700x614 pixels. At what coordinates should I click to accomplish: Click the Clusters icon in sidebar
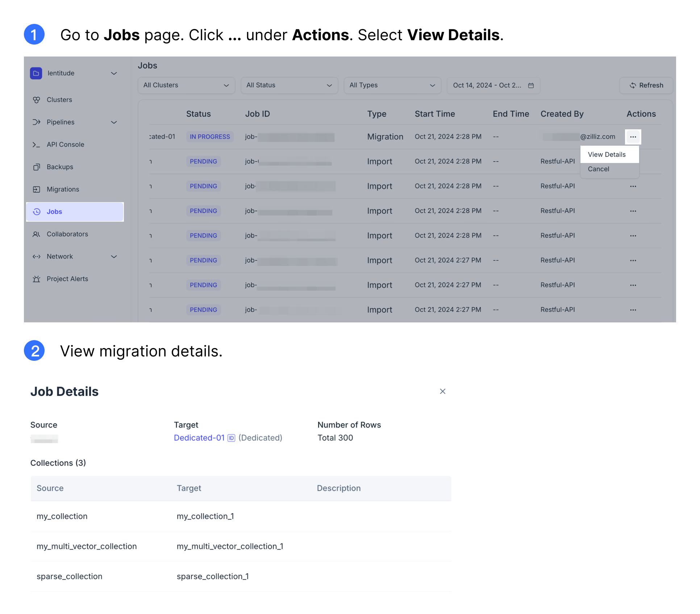pos(37,100)
